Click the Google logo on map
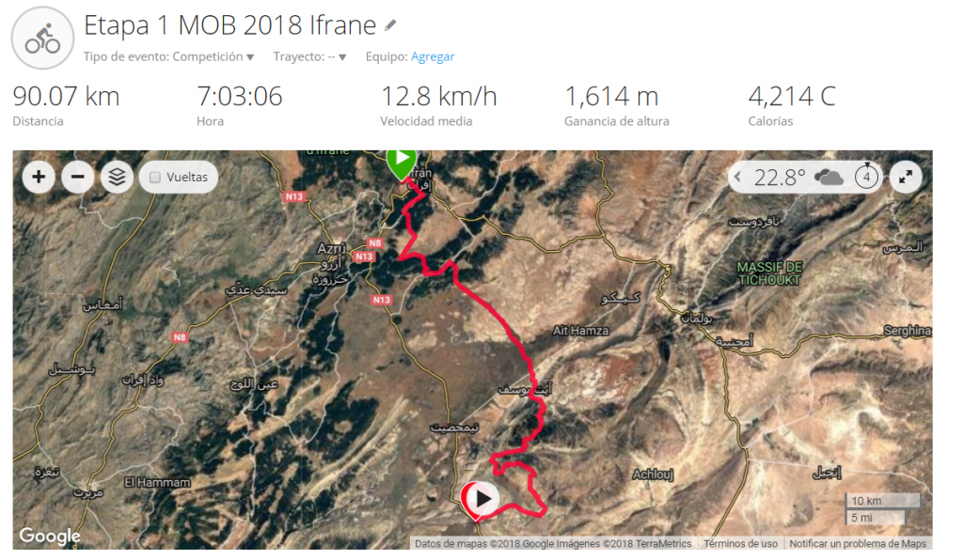Screen dimensions: 963x560 pos(50,537)
